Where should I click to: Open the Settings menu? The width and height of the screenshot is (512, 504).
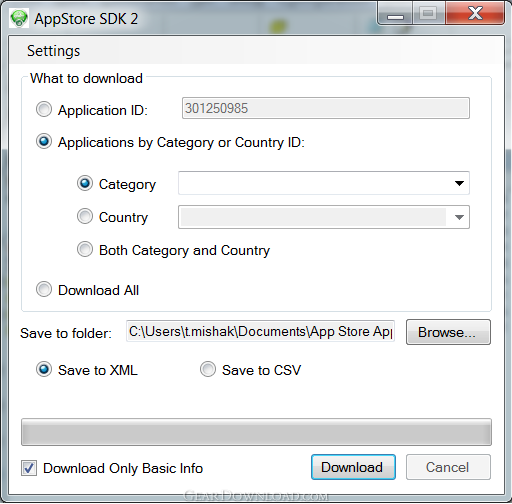[53, 51]
